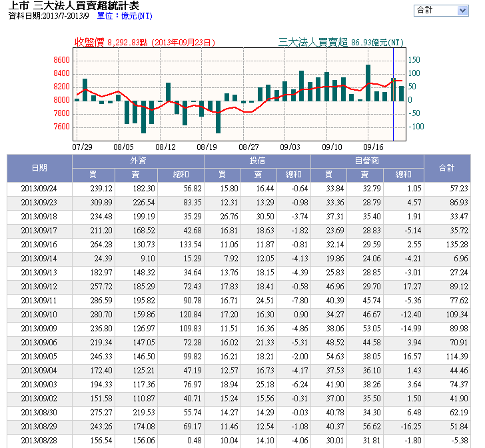Click the blue vertical marker in chart
485x448 pixels.
pyautogui.click(x=394, y=95)
